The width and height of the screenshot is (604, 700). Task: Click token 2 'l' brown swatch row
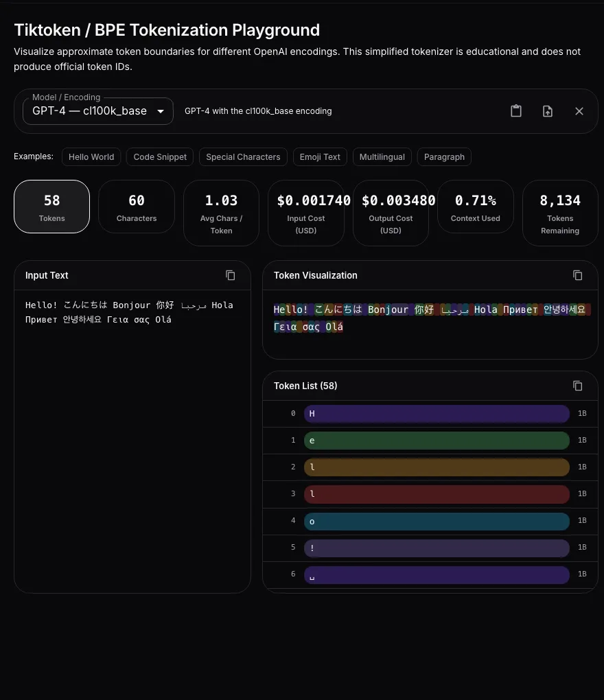pos(437,467)
